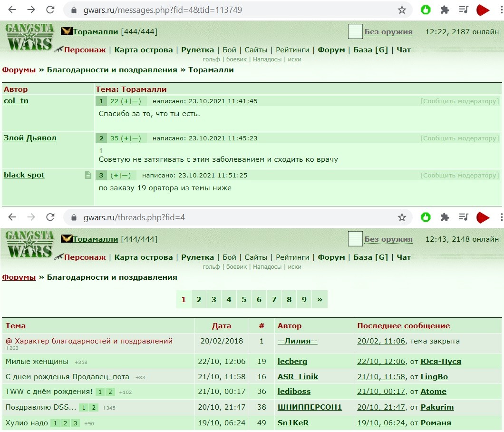Open extensions puzzle icon in bottom window

click(445, 217)
